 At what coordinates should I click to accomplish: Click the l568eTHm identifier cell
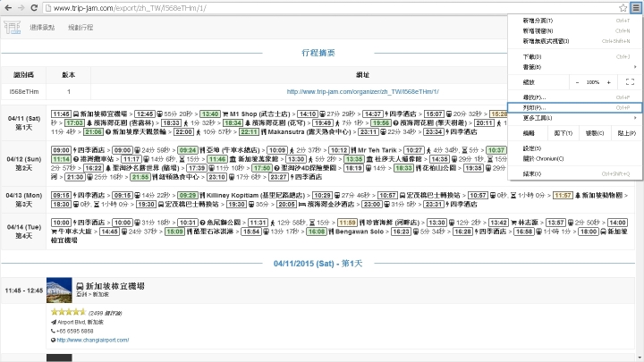point(24,91)
